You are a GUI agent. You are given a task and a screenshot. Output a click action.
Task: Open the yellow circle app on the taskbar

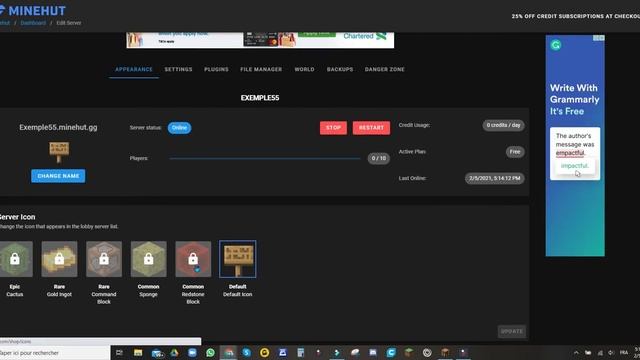(264, 353)
